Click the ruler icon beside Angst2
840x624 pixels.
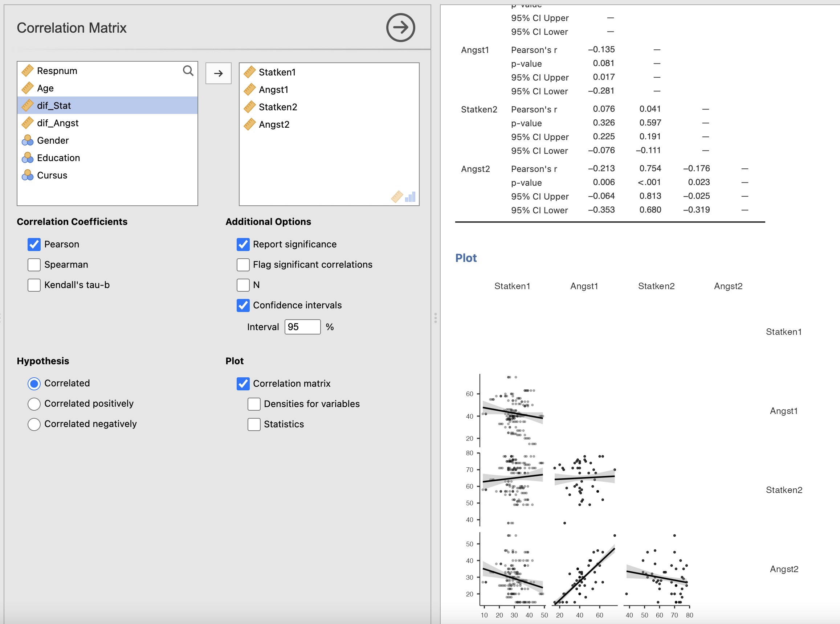tap(250, 124)
